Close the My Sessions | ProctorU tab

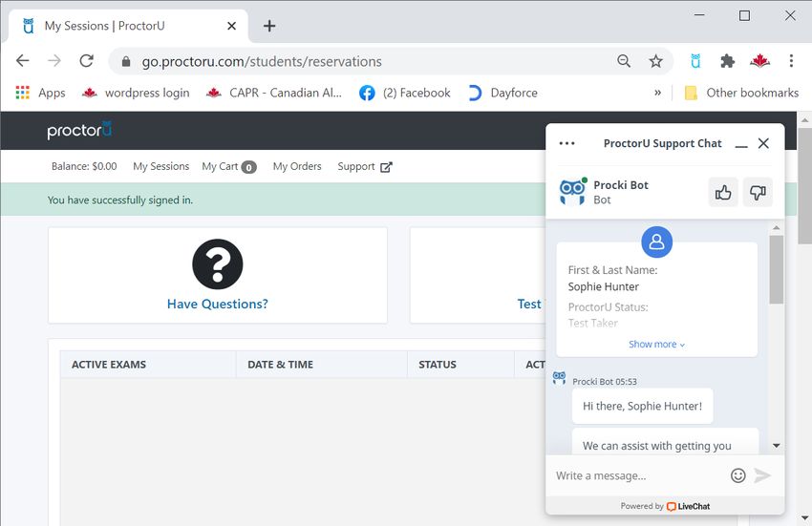pyautogui.click(x=231, y=26)
